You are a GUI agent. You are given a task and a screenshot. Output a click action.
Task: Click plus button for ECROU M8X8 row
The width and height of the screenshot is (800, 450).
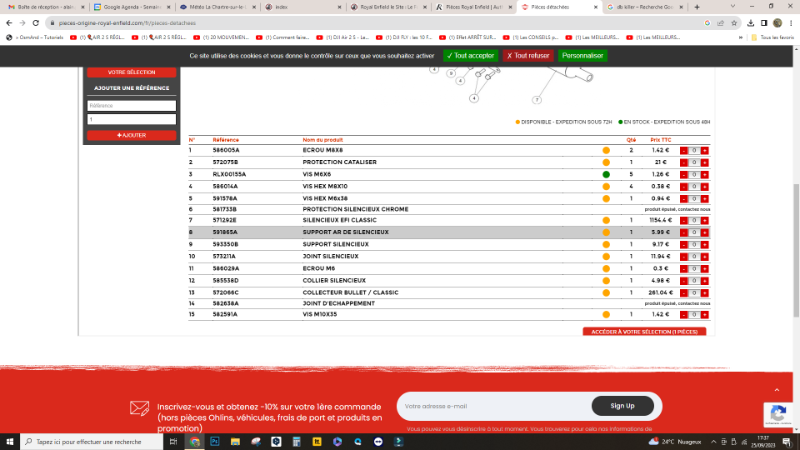click(705, 150)
